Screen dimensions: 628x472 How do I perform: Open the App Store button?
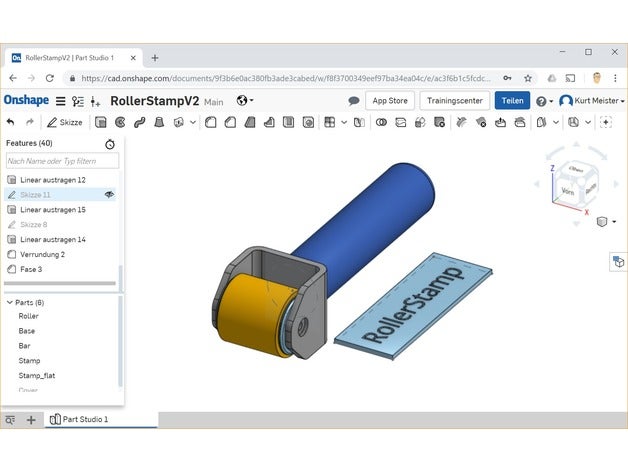click(x=390, y=101)
